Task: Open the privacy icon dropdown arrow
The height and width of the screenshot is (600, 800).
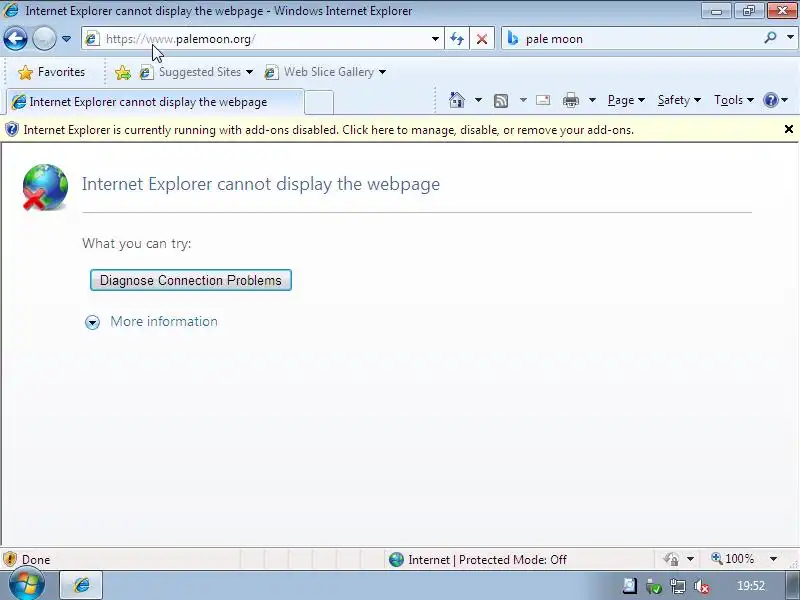Action: (690, 559)
